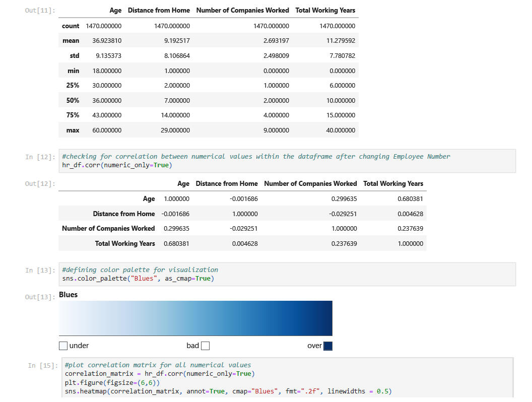
Task: Click the std value 7.780782
Action: [x=343, y=55]
